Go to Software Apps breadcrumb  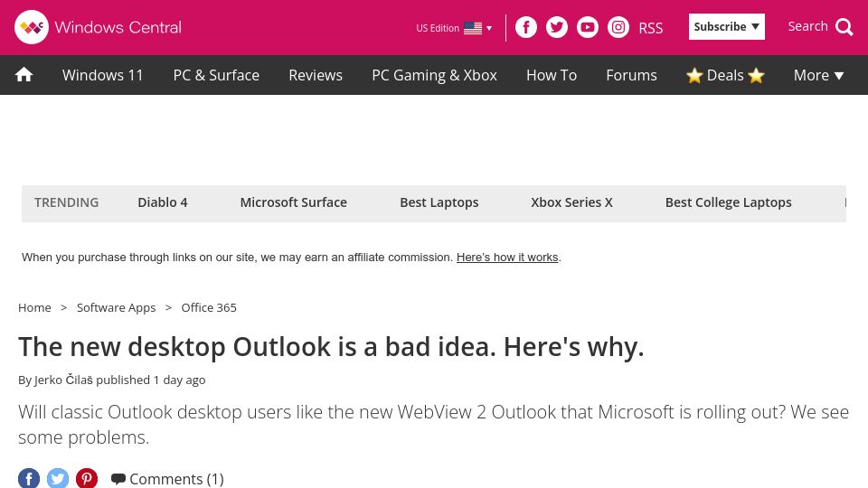(116, 307)
